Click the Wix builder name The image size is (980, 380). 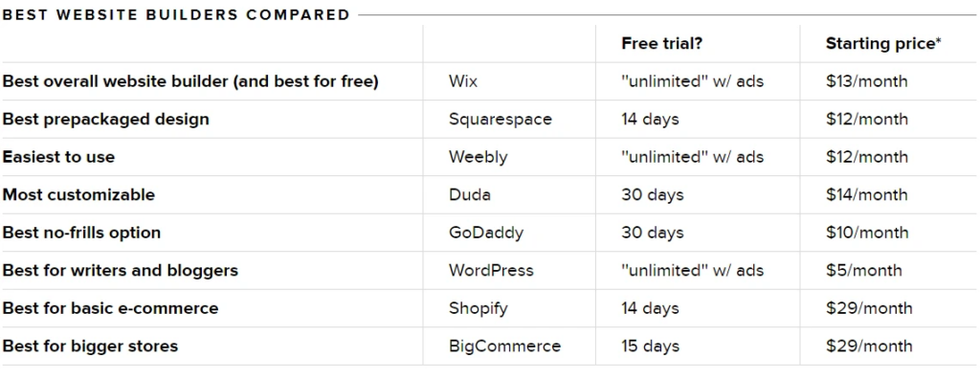(x=462, y=81)
